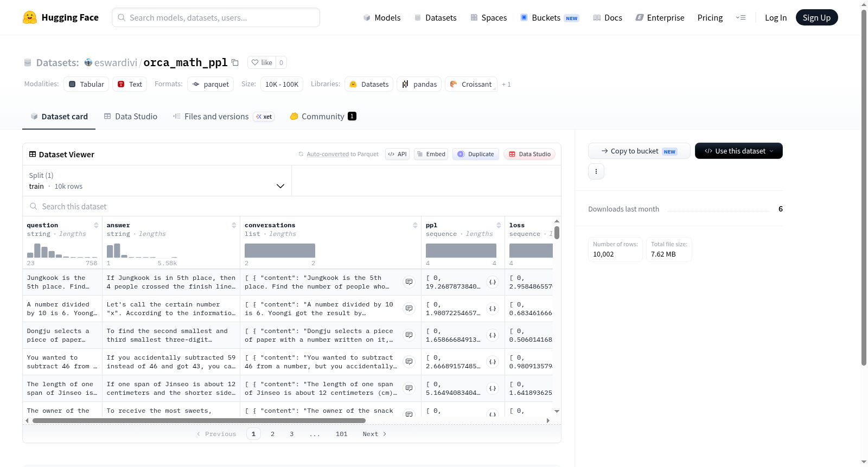Switch to the Dataset card tab
Screen dimensions: 868x467
tap(59, 116)
